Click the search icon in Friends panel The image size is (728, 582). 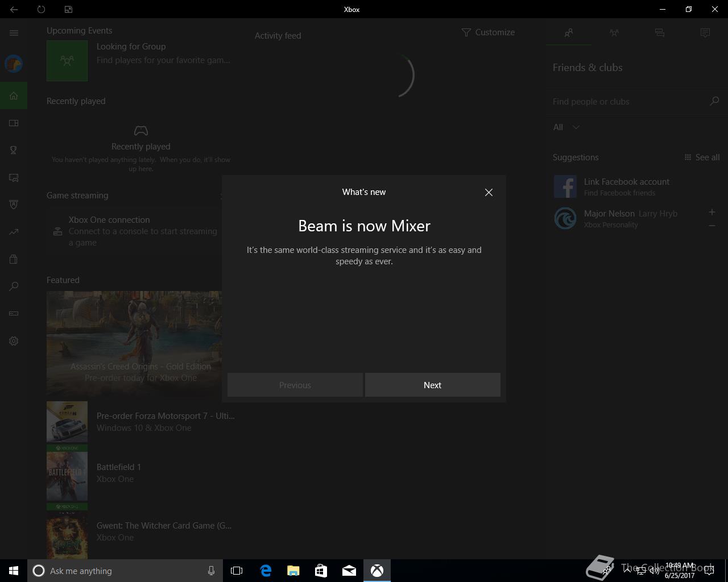pos(714,101)
